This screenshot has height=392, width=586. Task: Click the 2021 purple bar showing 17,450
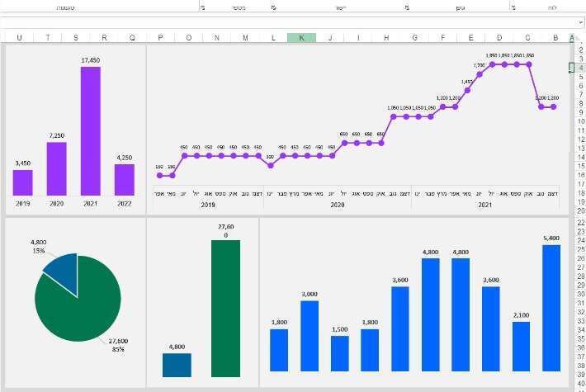coord(90,130)
